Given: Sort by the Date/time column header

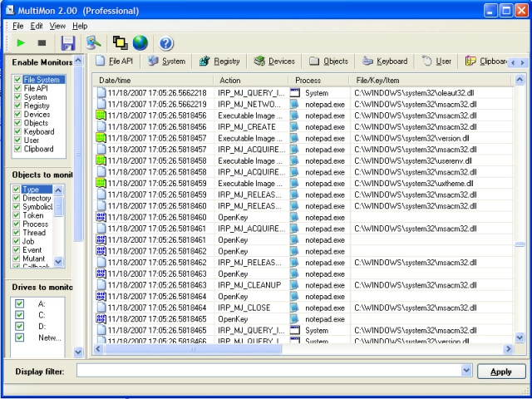Looking at the screenshot, I should pyautogui.click(x=153, y=81).
